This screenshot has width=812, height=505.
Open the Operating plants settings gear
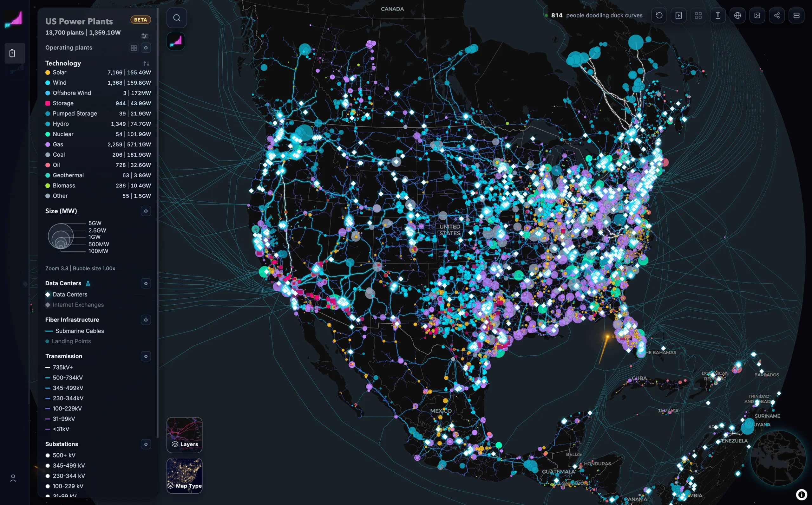tap(146, 48)
